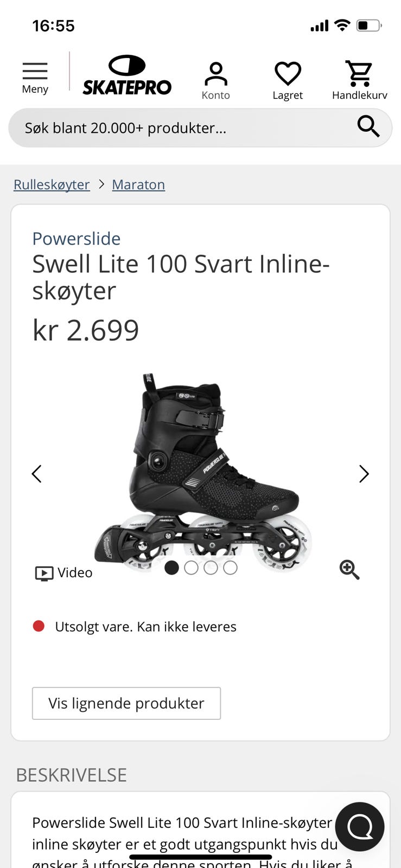Zoom product image with magnifier plus
The width and height of the screenshot is (401, 868).
pyautogui.click(x=349, y=570)
